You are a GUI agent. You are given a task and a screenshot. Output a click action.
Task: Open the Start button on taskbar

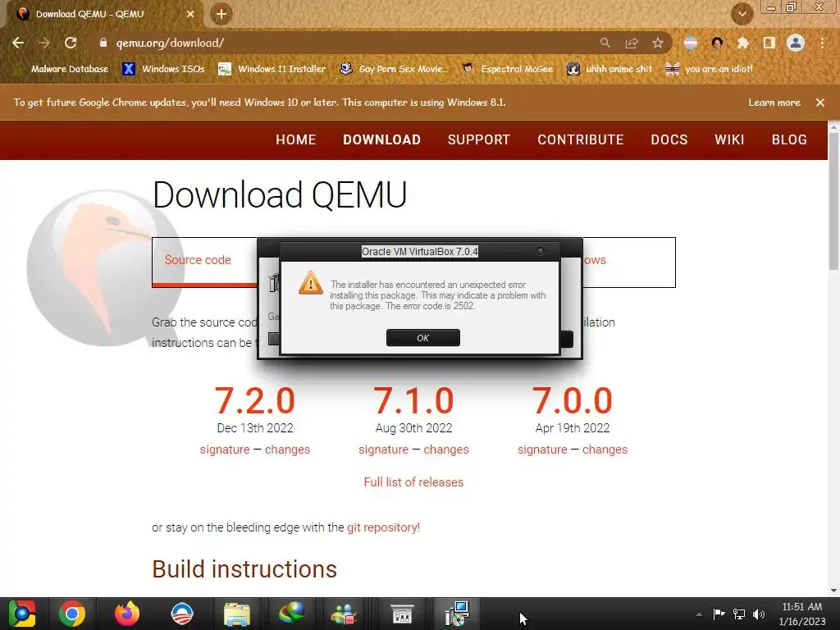coord(22,614)
